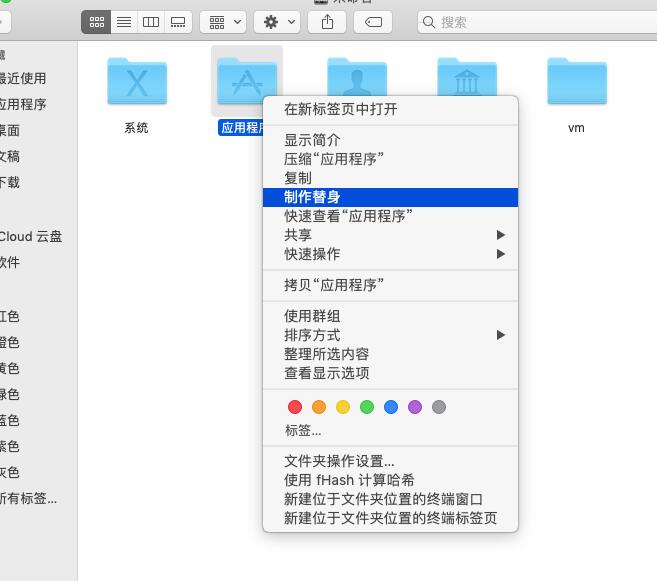Apply the gray tag color
This screenshot has height=581, width=657.
click(439, 407)
